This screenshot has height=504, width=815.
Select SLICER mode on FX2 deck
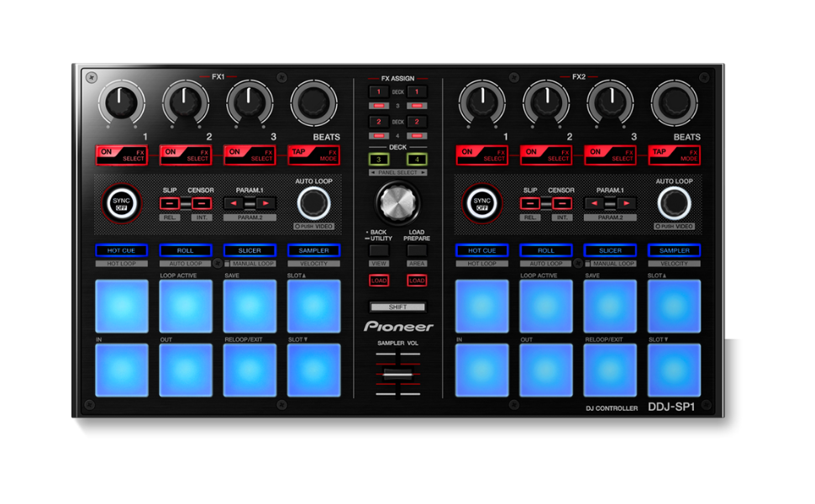[x=610, y=250]
